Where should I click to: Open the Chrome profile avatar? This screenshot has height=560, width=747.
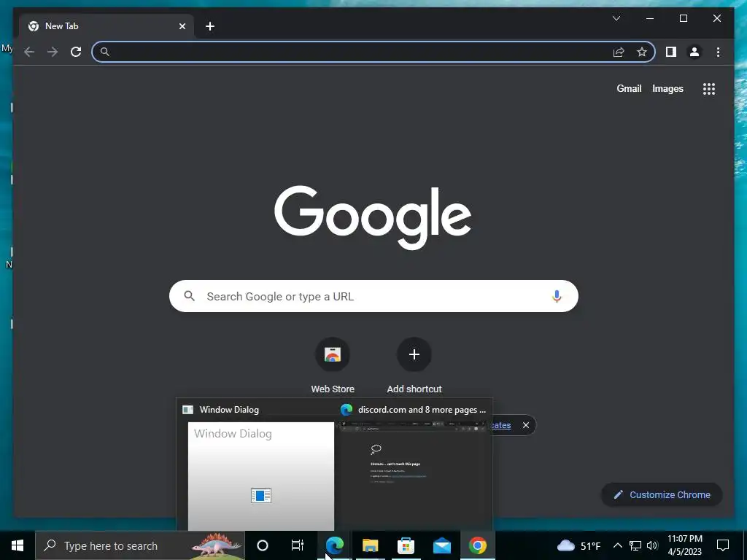tap(694, 52)
